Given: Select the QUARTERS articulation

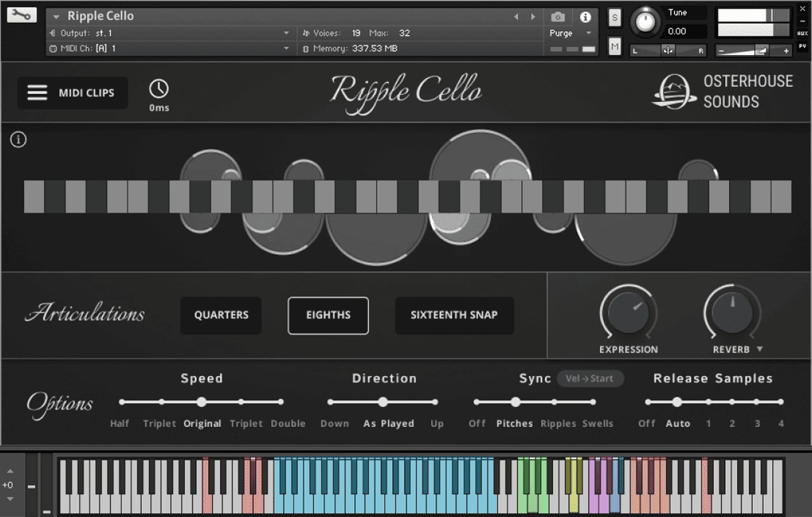Looking at the screenshot, I should point(220,315).
